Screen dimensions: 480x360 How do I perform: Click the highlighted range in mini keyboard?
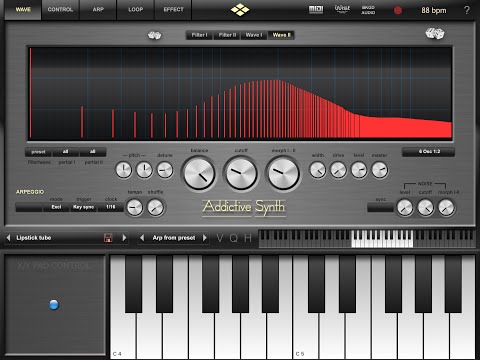click(x=382, y=239)
